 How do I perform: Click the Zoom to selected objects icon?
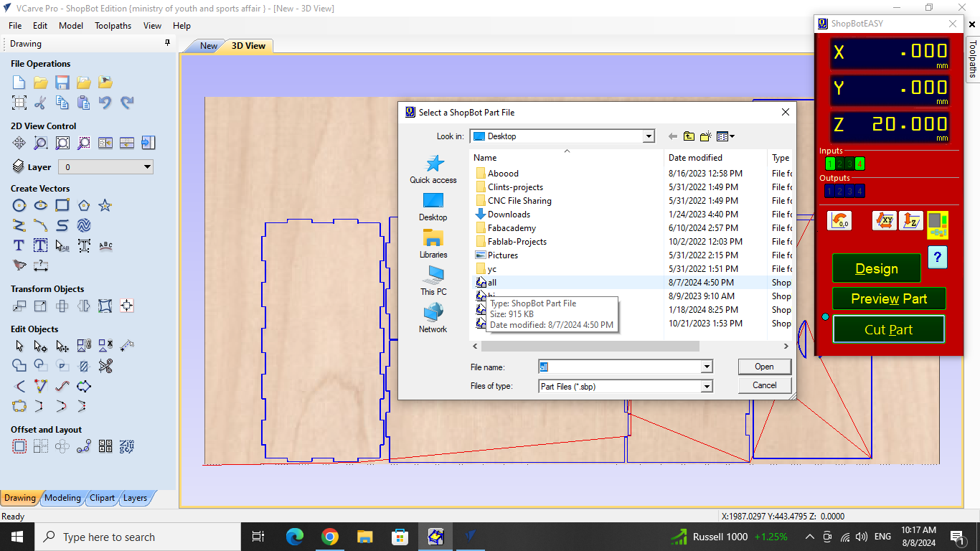[84, 143]
